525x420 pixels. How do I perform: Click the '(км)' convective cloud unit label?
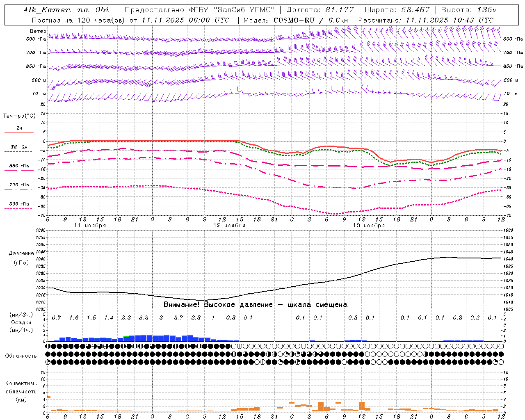pos(21,399)
